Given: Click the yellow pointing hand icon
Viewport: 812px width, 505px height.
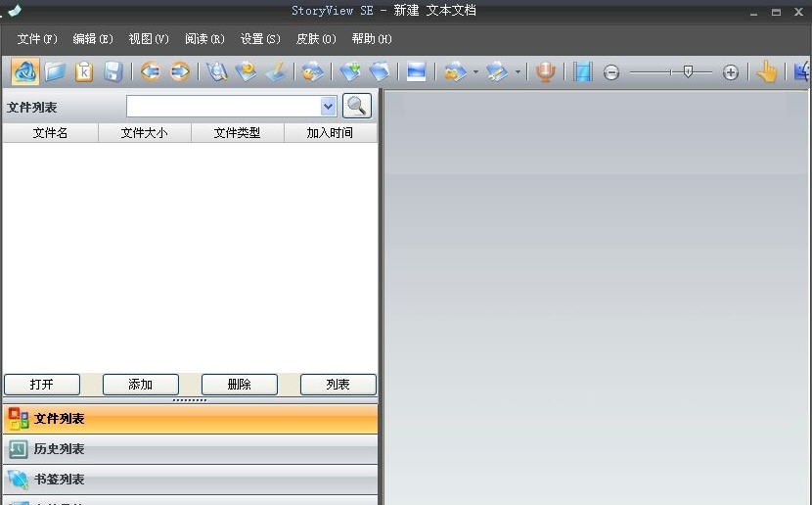Looking at the screenshot, I should (x=767, y=72).
